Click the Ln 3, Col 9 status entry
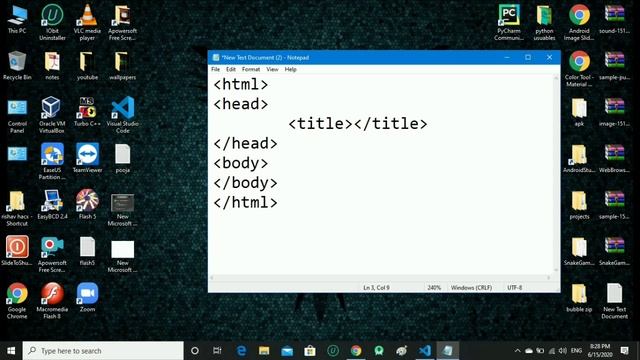Screen dimensions: 640x360 (x=376, y=288)
